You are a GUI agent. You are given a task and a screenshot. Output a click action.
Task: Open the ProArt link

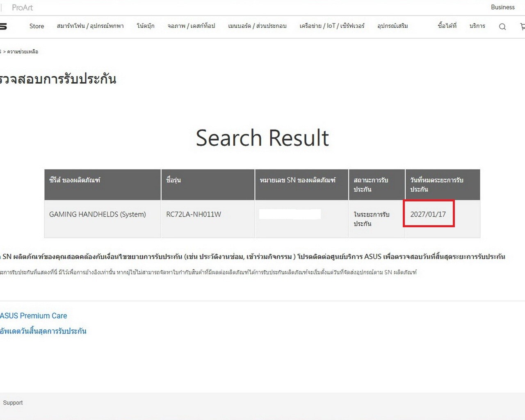point(23,7)
